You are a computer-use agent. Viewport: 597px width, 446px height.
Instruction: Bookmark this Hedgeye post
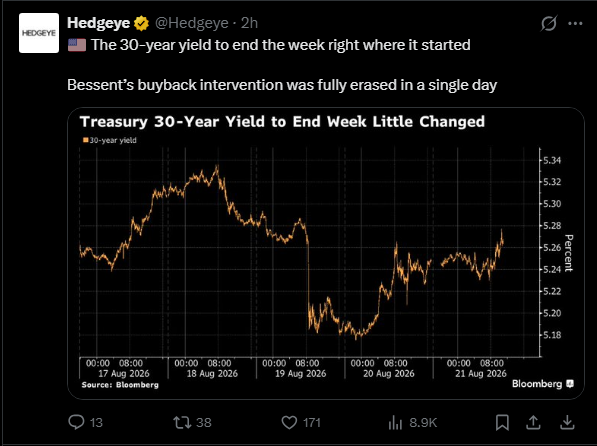click(502, 422)
